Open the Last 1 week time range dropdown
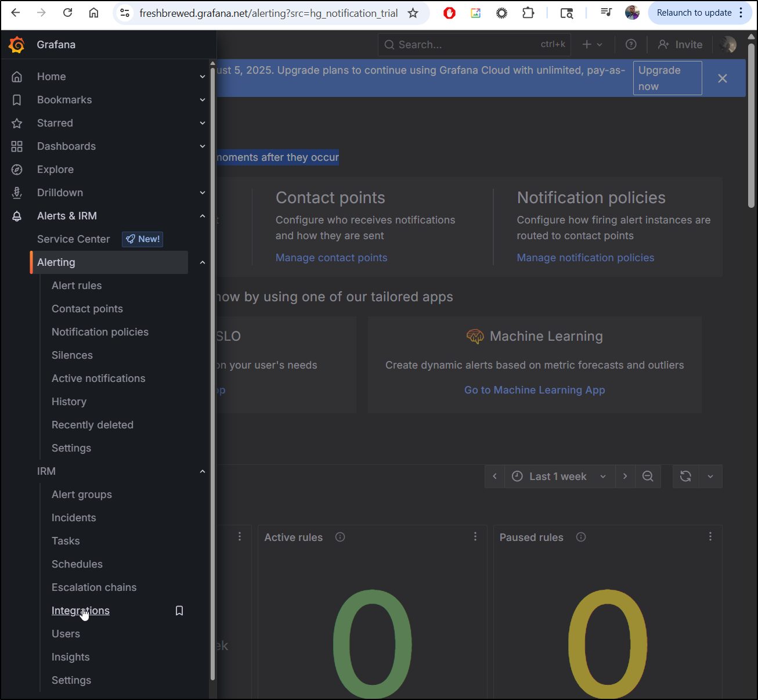The width and height of the screenshot is (758, 700). tap(560, 477)
